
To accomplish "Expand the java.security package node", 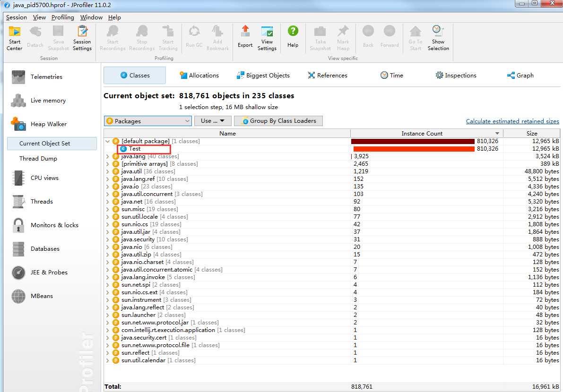I will (107, 239).
